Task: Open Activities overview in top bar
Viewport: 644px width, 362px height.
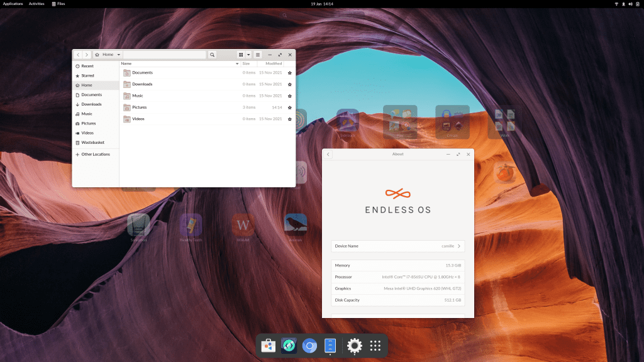Action: click(x=36, y=4)
